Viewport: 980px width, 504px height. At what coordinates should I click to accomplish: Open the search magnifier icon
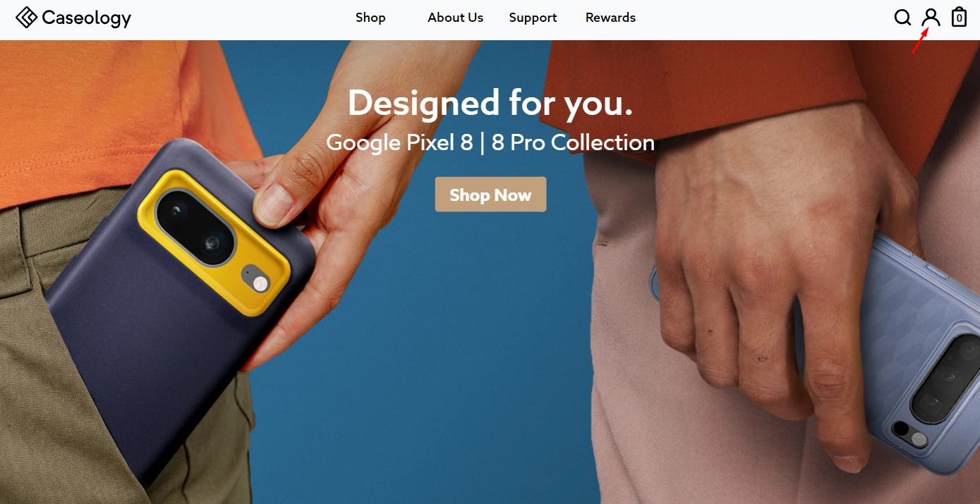click(902, 18)
